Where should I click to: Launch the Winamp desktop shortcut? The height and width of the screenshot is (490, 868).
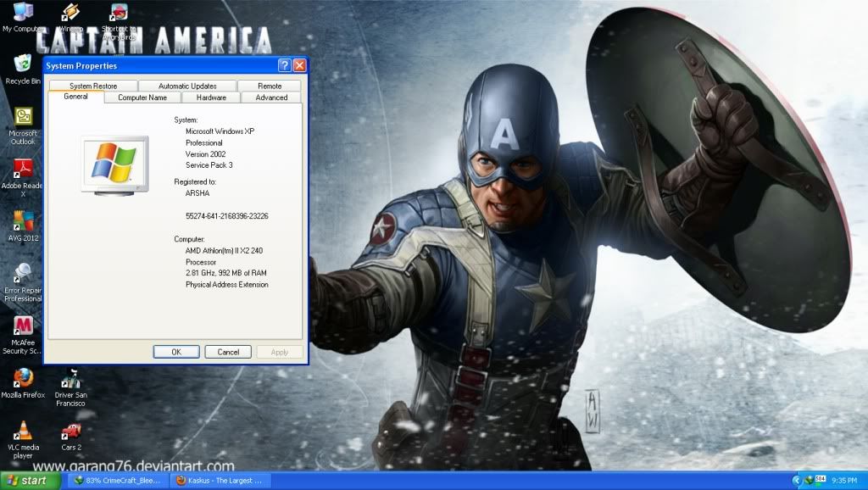pyautogui.click(x=70, y=17)
